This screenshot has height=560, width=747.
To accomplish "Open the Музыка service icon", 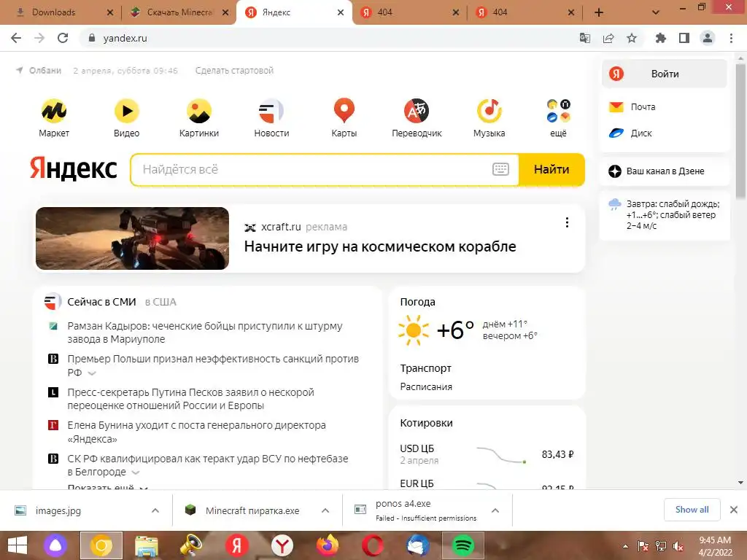I will (489, 111).
